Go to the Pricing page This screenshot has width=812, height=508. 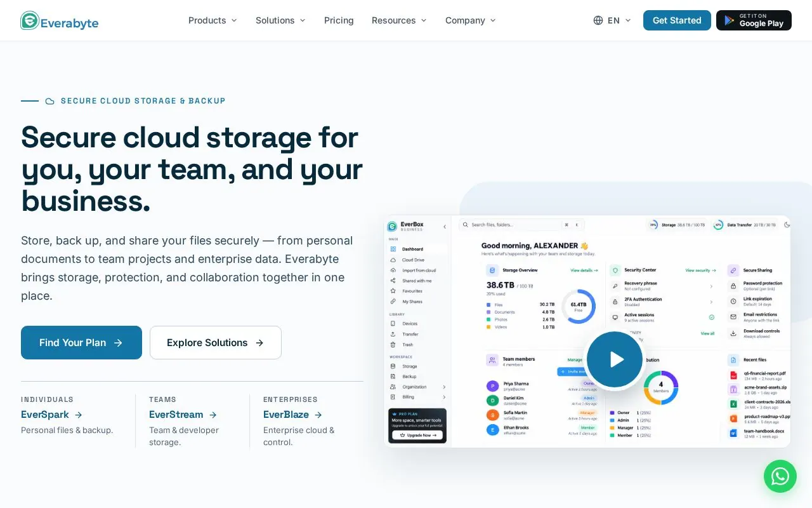(x=339, y=20)
